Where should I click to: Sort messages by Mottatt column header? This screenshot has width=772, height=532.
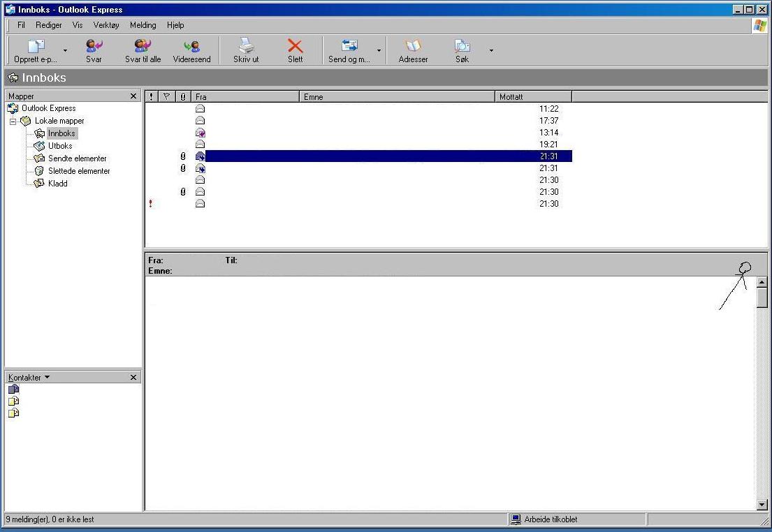tap(532, 97)
